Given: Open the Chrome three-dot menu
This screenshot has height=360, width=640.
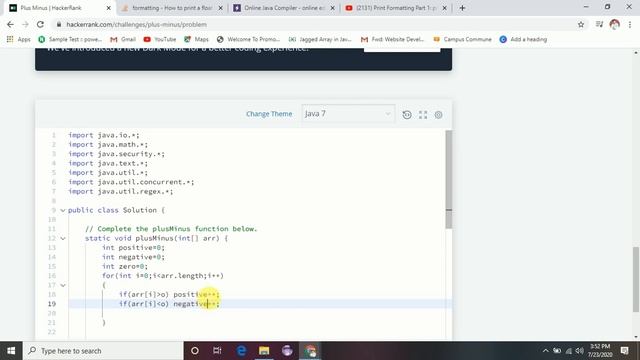Looking at the screenshot, I should [x=630, y=24].
